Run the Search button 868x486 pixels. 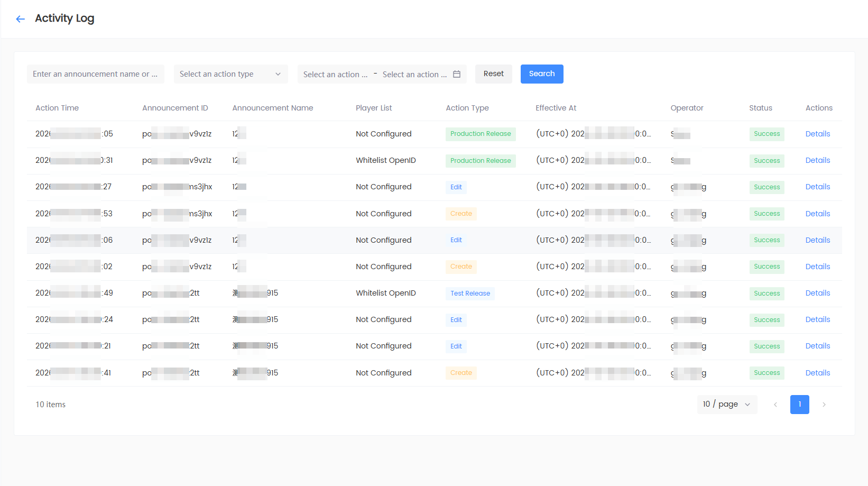[542, 74]
